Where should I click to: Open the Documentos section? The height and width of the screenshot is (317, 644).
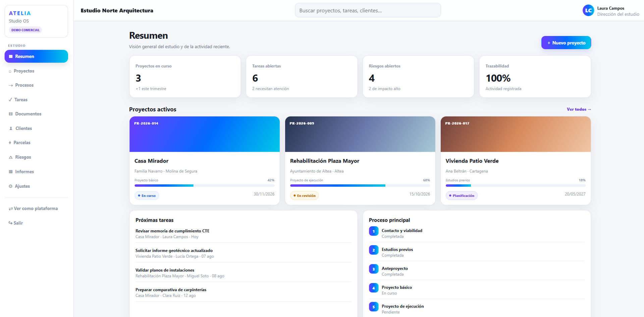(36, 114)
